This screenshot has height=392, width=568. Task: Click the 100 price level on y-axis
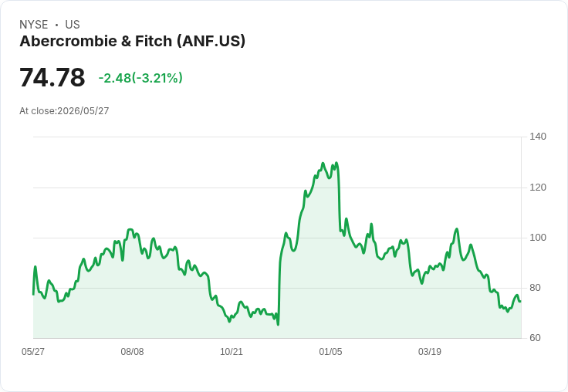point(538,238)
